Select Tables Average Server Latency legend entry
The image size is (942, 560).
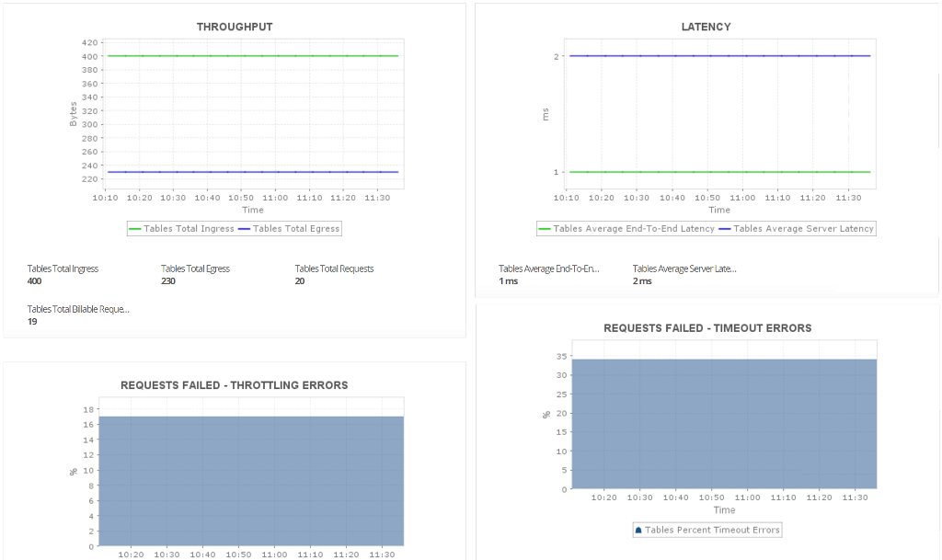pyautogui.click(x=797, y=229)
